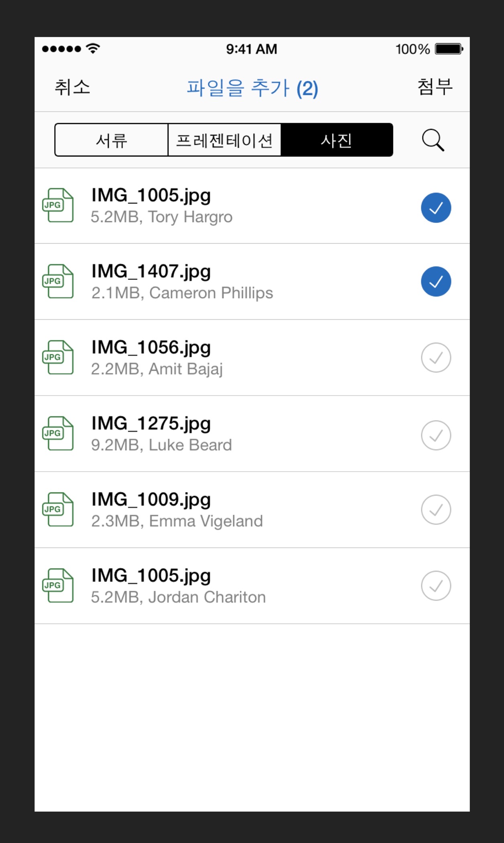Mark Jordan Chariton's IMG_1005.jpg as selected
Image resolution: width=504 pixels, height=843 pixels.
point(436,586)
